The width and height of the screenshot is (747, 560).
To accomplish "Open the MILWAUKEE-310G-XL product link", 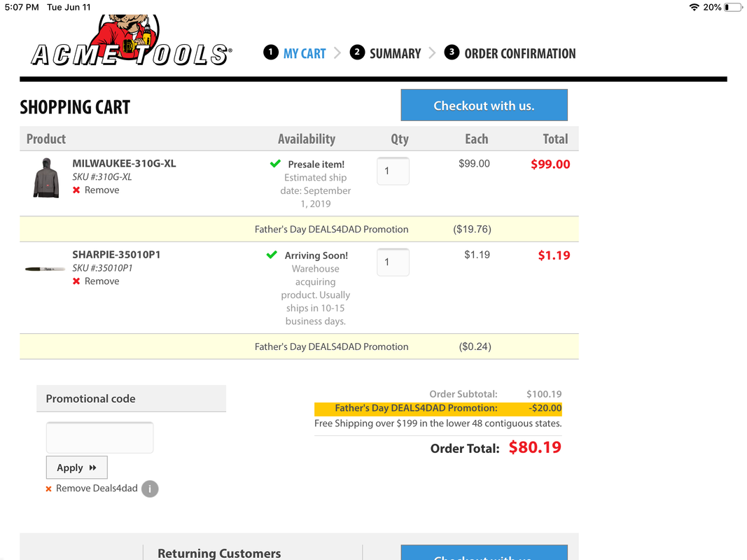I will point(125,163).
